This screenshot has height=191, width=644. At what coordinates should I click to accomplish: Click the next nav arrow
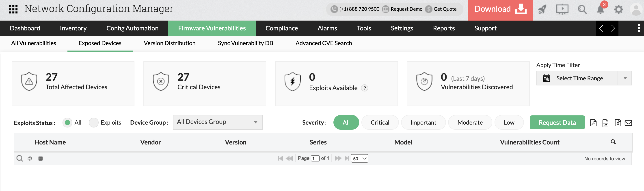[613, 28]
